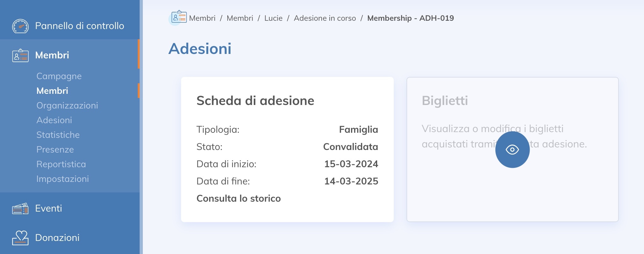
Task: Open Adesione in corso breadcrumb item
Action: click(x=325, y=18)
